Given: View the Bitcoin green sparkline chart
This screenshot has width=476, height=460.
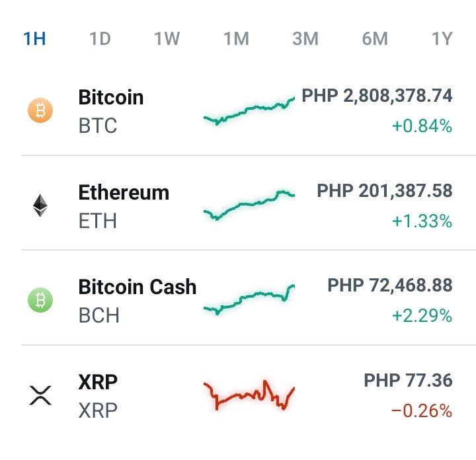Looking at the screenshot, I should [249, 111].
